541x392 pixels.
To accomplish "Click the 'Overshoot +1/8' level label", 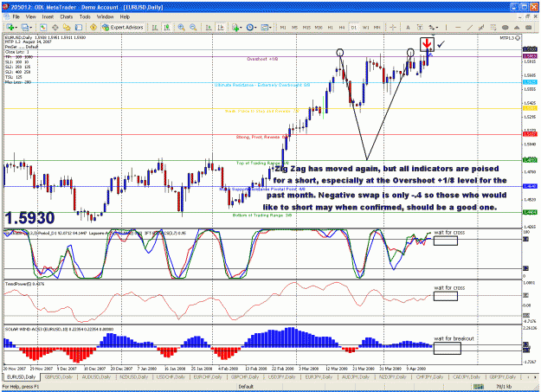I will [262, 59].
